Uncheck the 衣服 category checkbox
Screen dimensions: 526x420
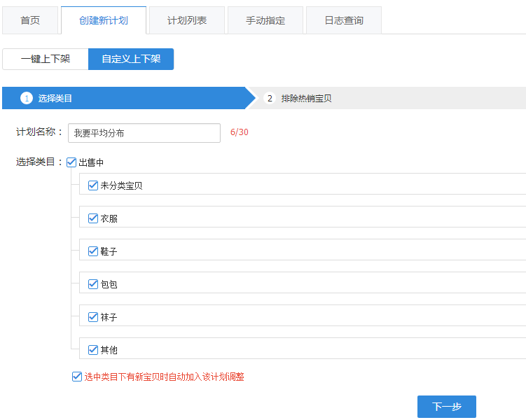coord(92,218)
